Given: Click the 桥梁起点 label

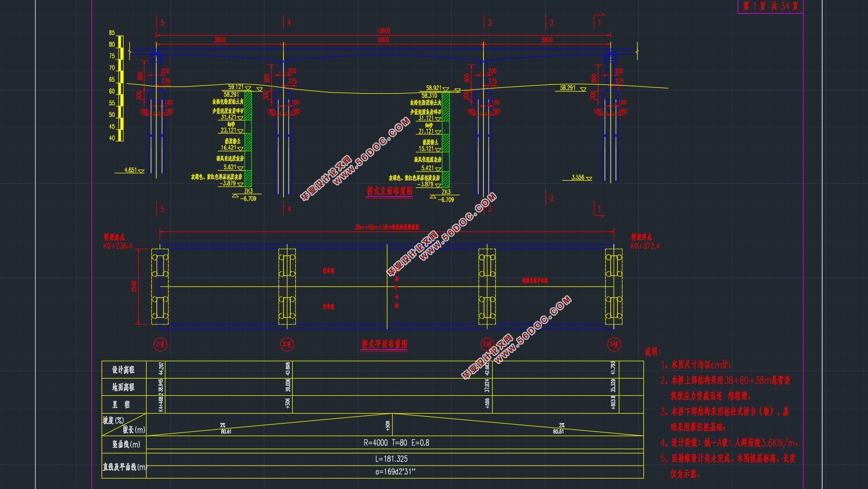Looking at the screenshot, I should (114, 237).
